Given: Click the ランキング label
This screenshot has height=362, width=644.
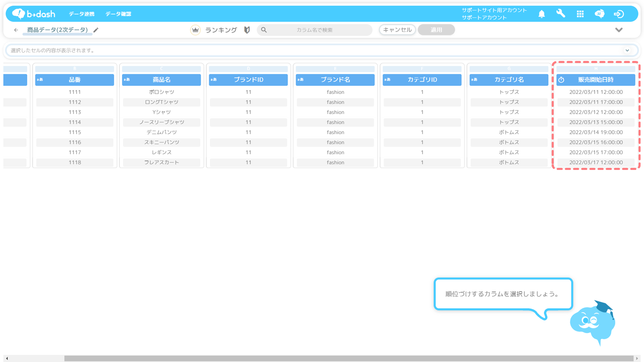Looking at the screenshot, I should 221,30.
